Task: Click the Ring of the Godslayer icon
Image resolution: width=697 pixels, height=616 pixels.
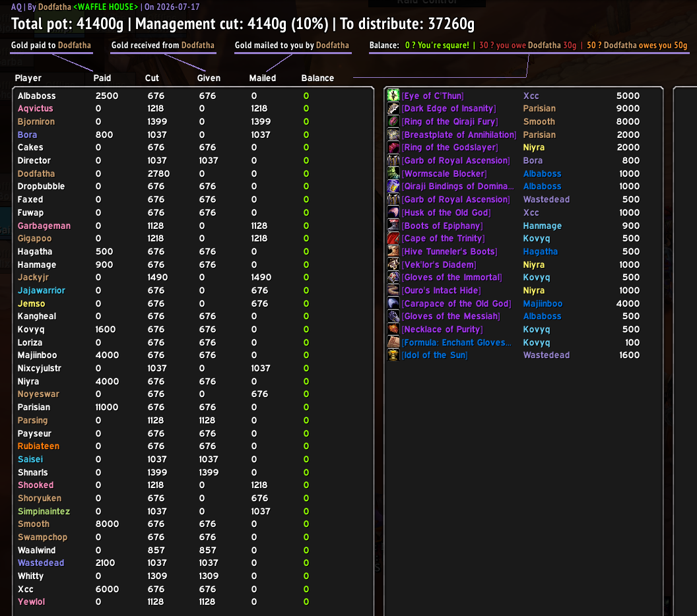Action: pos(393,148)
